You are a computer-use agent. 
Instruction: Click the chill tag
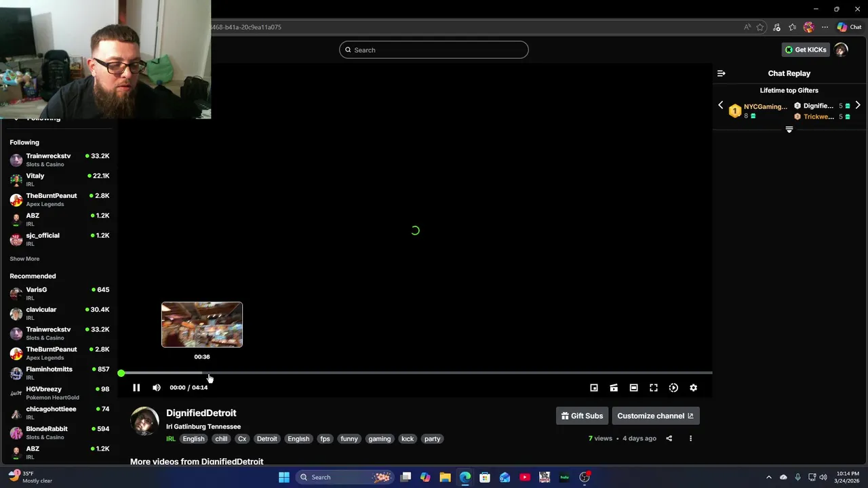[221, 439]
